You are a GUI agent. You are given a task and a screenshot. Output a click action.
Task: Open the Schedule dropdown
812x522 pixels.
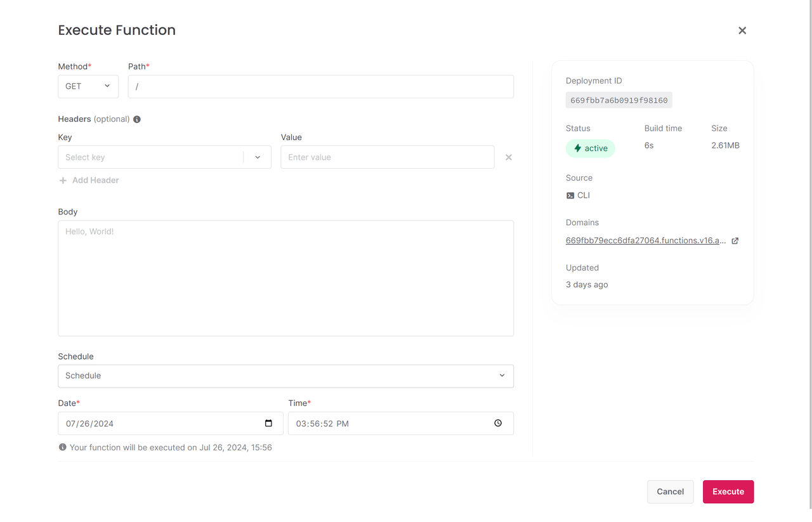pyautogui.click(x=285, y=375)
